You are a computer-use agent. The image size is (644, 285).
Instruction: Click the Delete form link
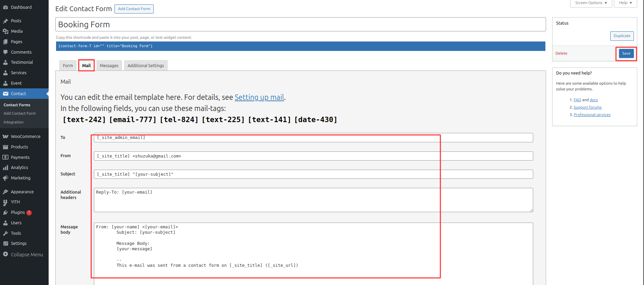[x=561, y=54]
